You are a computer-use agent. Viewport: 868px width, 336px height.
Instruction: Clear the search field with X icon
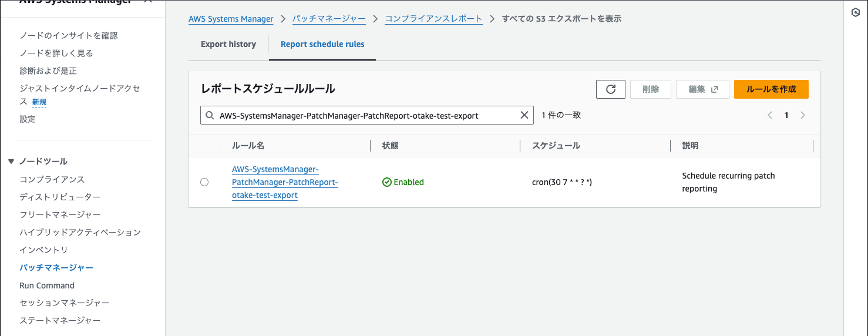coord(524,115)
